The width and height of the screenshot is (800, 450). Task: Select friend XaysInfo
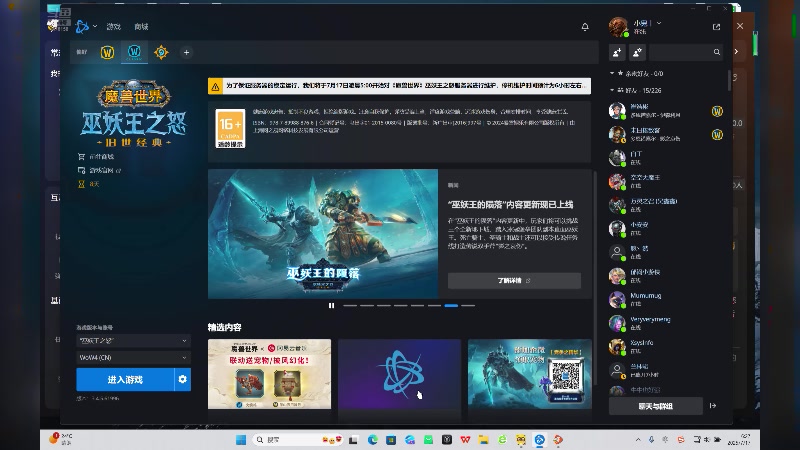point(666,346)
